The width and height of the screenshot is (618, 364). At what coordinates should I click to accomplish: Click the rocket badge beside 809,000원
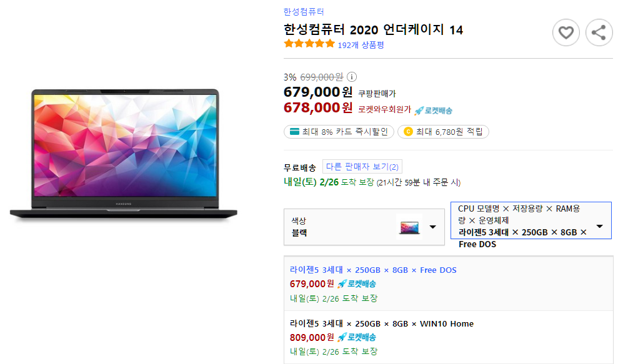pyautogui.click(x=357, y=337)
